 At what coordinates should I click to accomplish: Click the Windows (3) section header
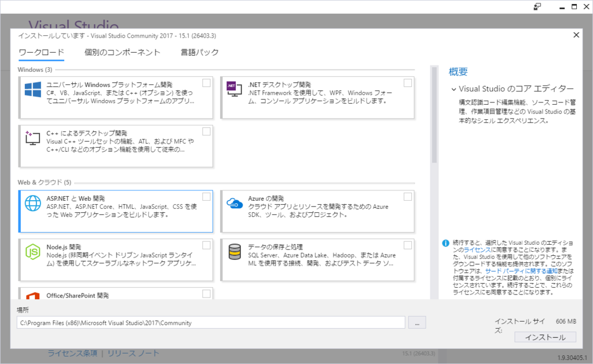click(35, 69)
